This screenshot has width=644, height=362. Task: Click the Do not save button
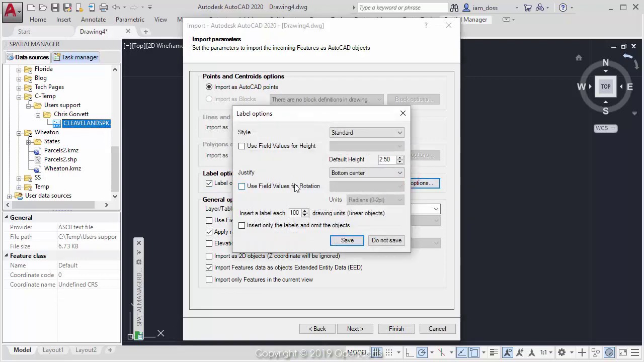386,240
